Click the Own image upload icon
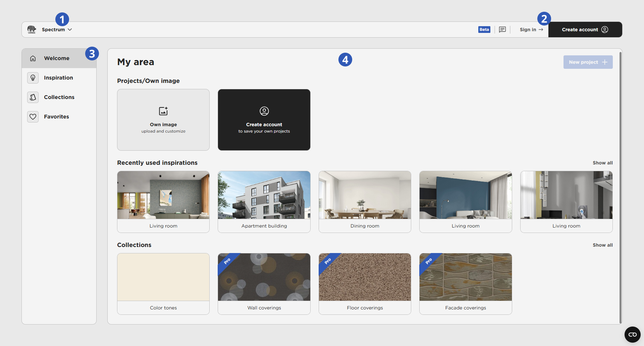 pyautogui.click(x=163, y=111)
